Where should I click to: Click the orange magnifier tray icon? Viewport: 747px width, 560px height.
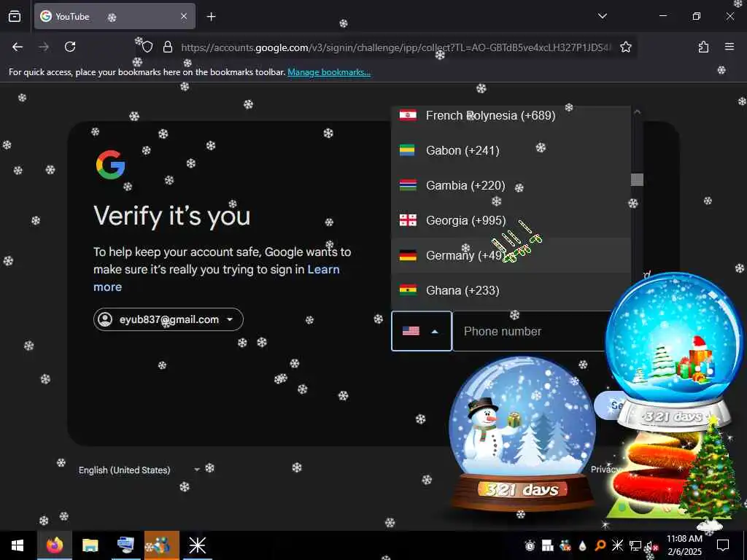[600, 545]
